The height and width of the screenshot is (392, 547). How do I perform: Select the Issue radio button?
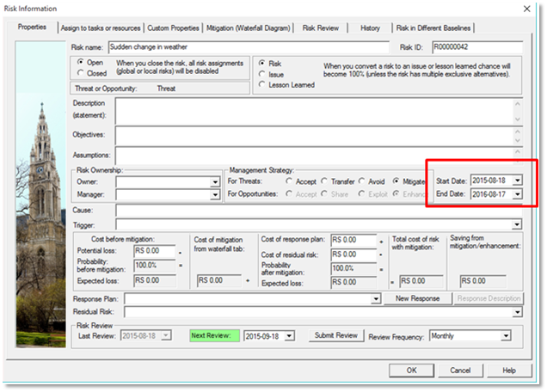click(262, 75)
